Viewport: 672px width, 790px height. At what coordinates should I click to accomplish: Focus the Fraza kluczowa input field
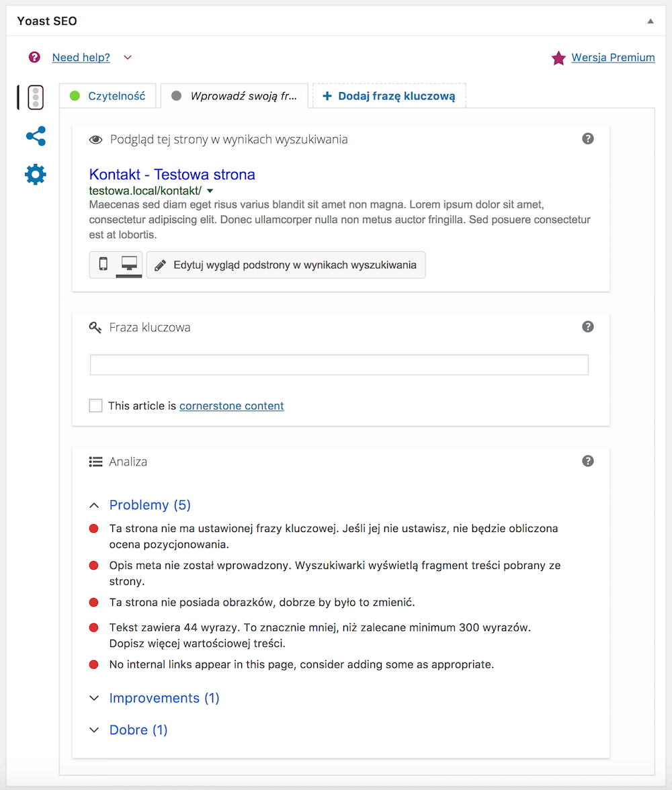(339, 365)
